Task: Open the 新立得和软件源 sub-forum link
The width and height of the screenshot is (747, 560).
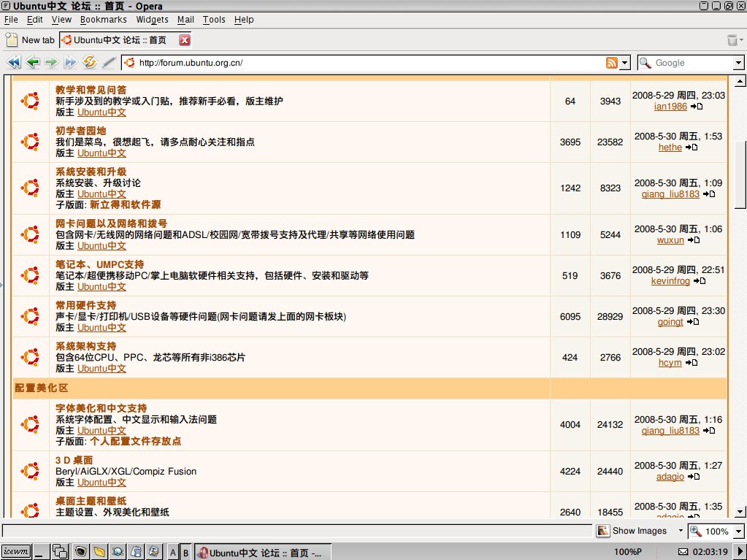Action: pyautogui.click(x=126, y=204)
